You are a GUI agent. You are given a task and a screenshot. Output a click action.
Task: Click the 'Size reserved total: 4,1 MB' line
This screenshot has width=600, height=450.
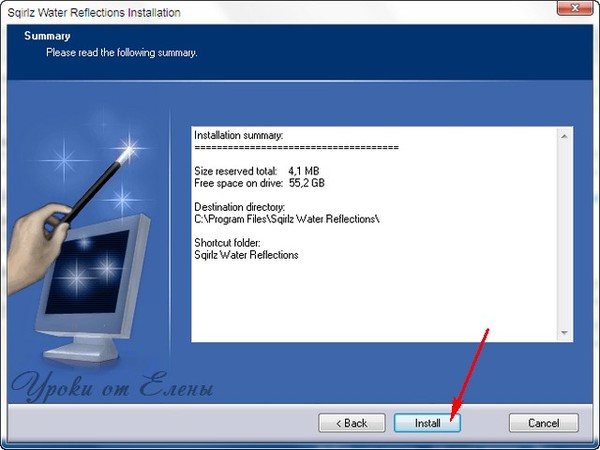pos(257,171)
